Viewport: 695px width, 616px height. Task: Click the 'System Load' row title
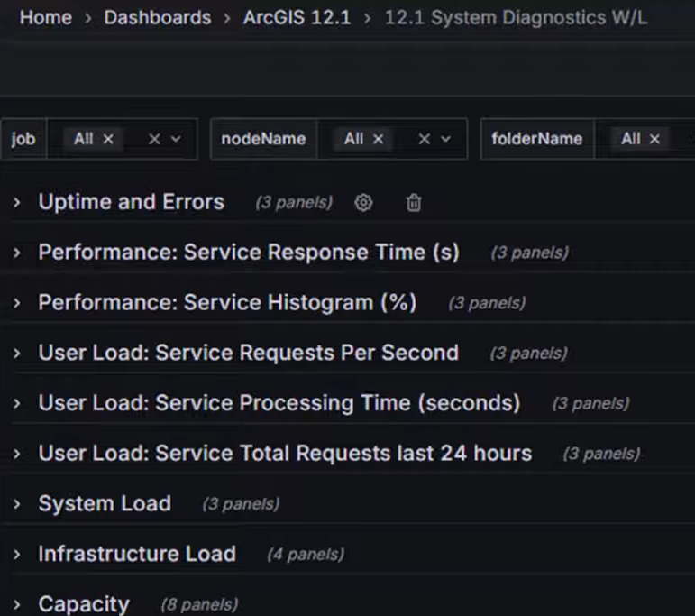click(x=105, y=503)
